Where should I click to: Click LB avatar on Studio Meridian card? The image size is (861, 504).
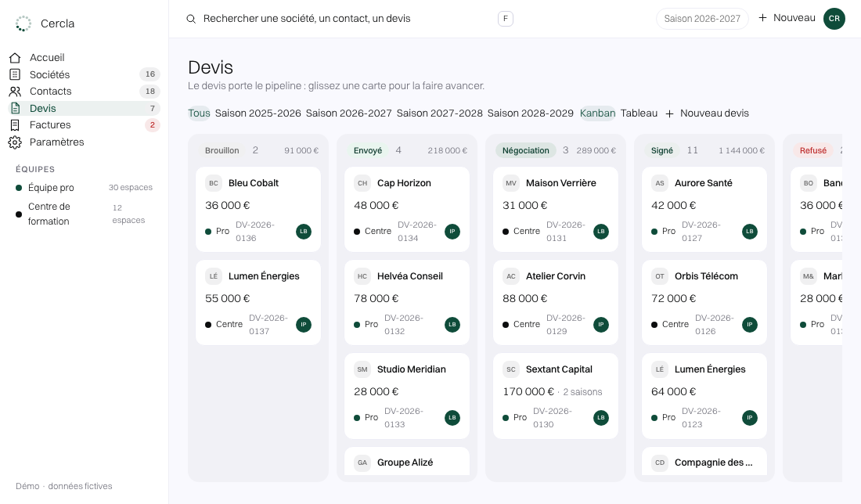[452, 418]
